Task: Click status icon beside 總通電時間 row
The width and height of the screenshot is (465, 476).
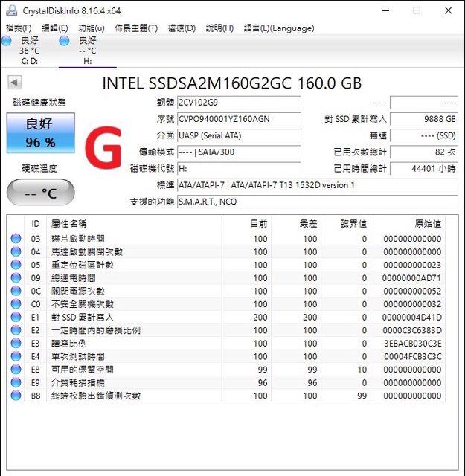Action: [16, 278]
